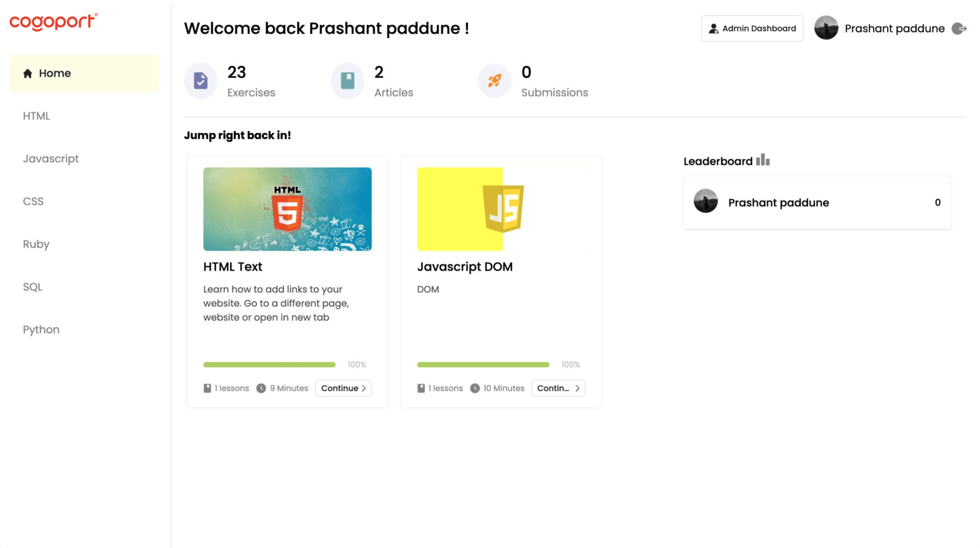This screenshot has width=980, height=548.
Task: Open the HTML section in sidebar
Action: coord(36,116)
